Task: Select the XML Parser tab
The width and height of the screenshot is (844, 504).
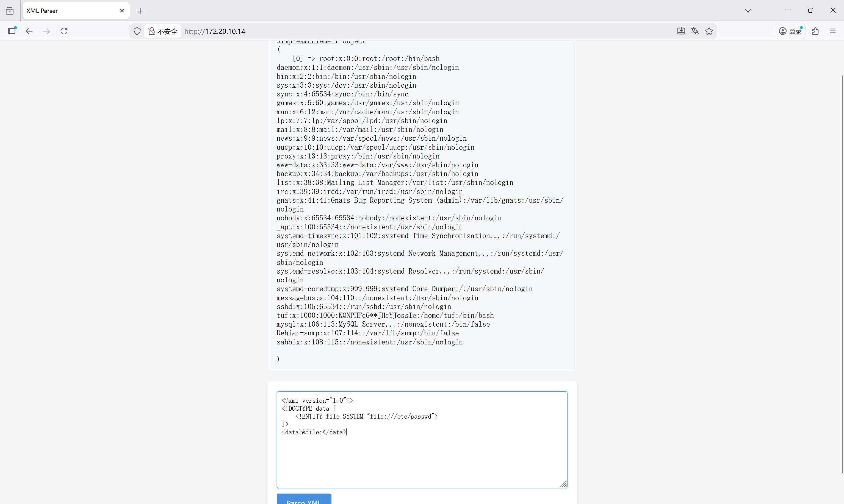Action: pyautogui.click(x=68, y=11)
